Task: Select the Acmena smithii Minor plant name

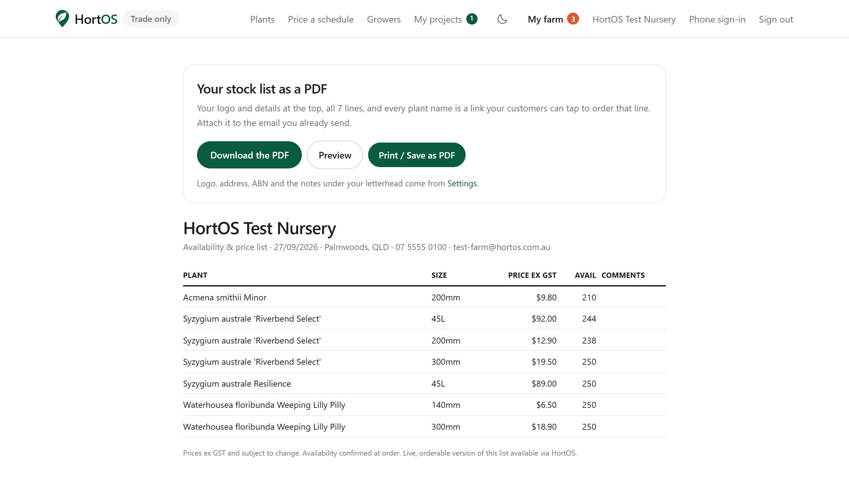Action: [225, 297]
